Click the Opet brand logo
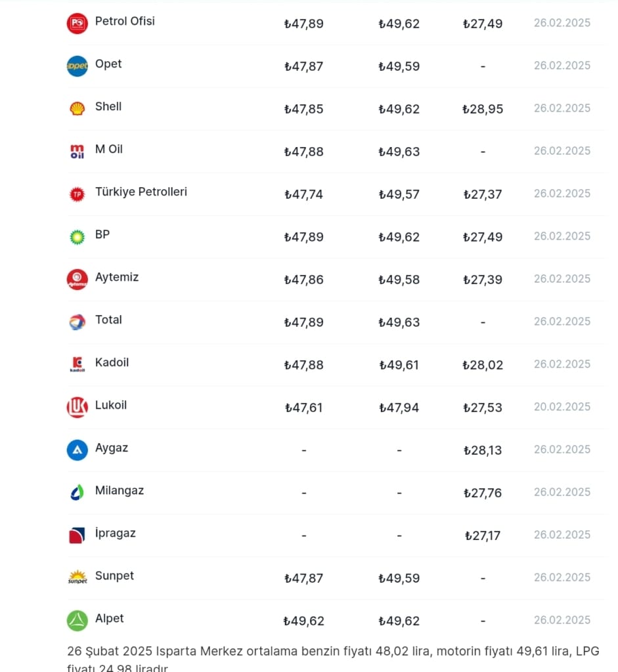Image resolution: width=618 pixels, height=672 pixels. [x=77, y=66]
